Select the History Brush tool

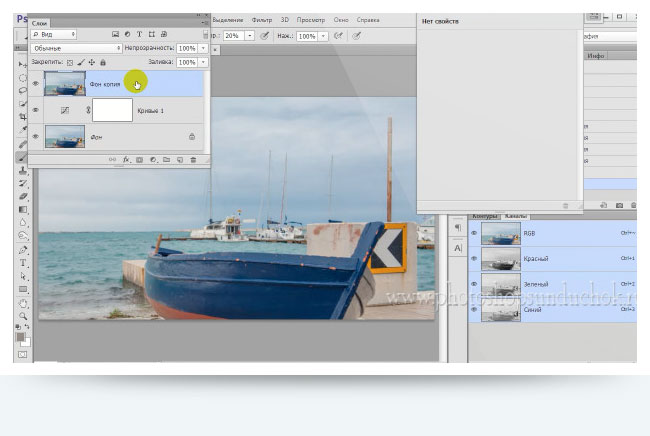[23, 183]
